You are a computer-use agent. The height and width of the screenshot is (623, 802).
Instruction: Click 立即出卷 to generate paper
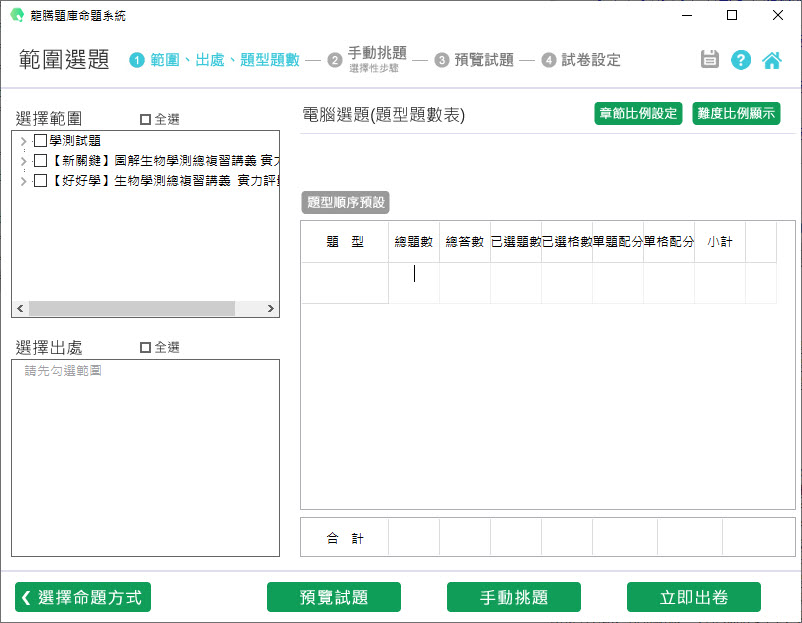click(x=693, y=597)
